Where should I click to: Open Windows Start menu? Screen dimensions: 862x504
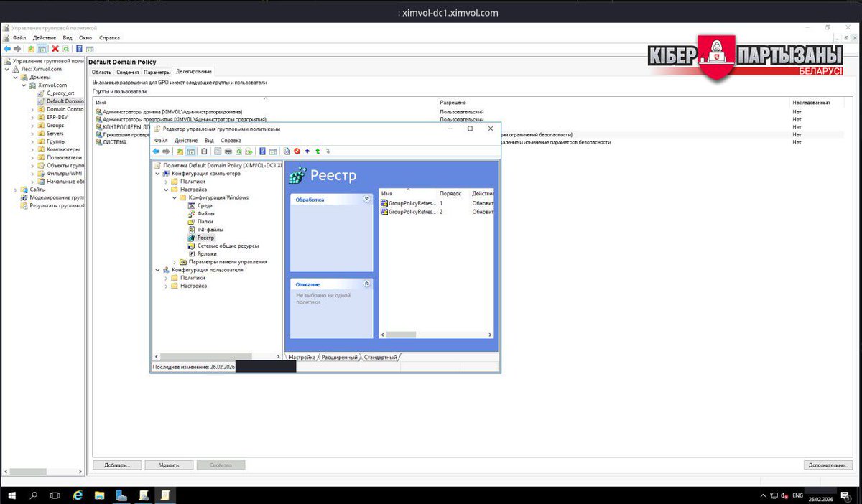12,495
